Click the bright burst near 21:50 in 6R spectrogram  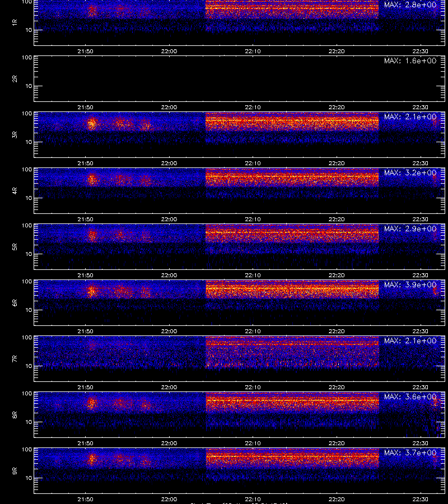tap(92, 291)
